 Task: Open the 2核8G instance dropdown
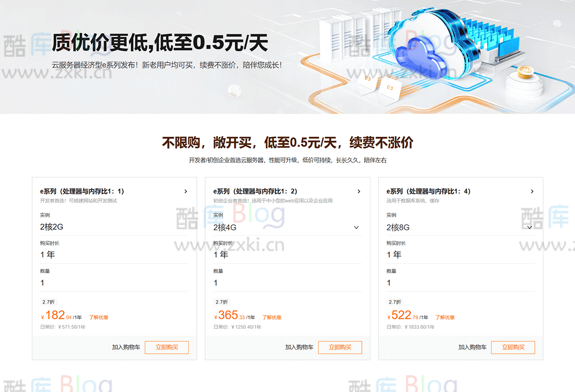(x=529, y=228)
